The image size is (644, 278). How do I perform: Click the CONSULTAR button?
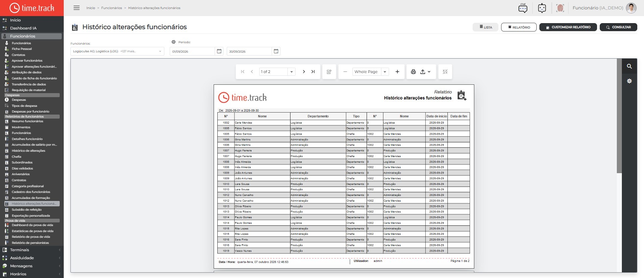pos(618,27)
